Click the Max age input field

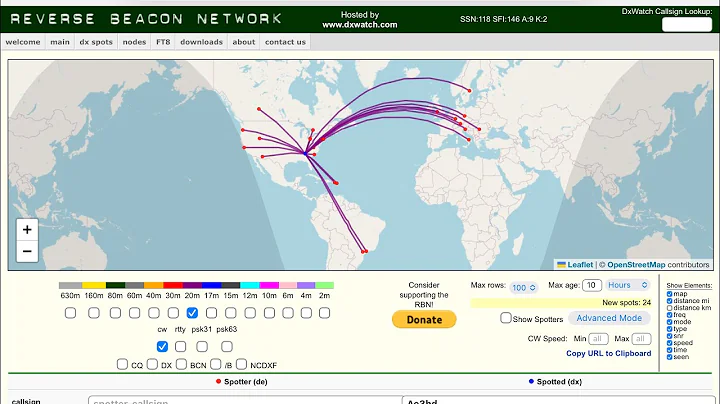592,285
